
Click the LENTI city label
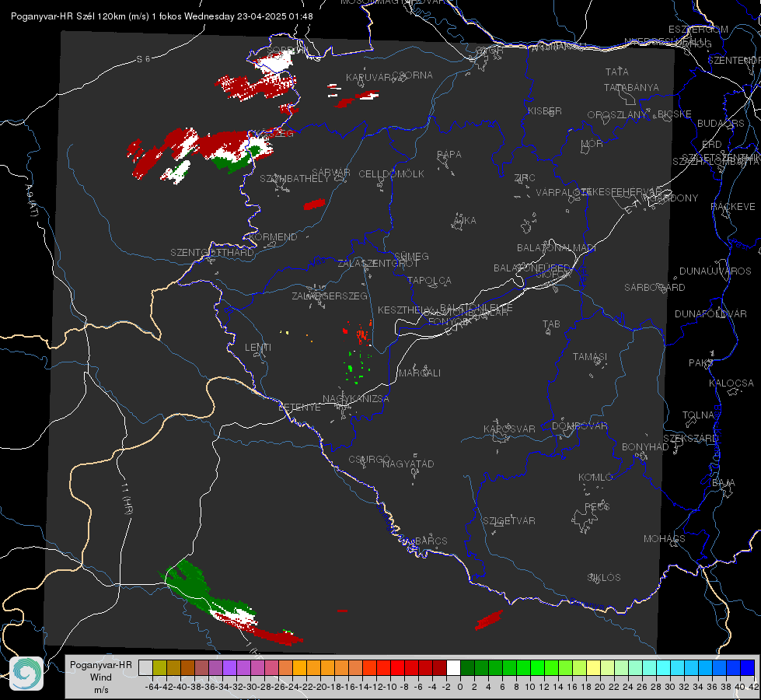[x=258, y=348]
